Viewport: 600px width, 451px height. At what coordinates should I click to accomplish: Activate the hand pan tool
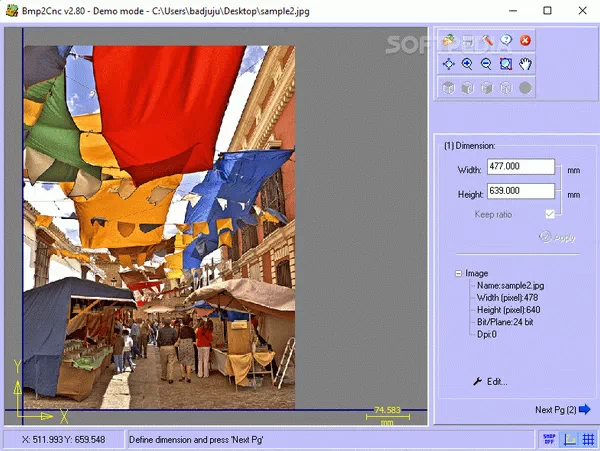(525, 64)
